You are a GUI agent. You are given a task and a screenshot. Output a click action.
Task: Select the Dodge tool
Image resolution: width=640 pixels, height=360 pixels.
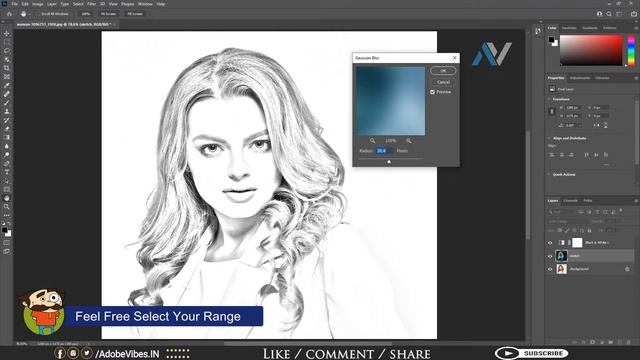(x=7, y=155)
